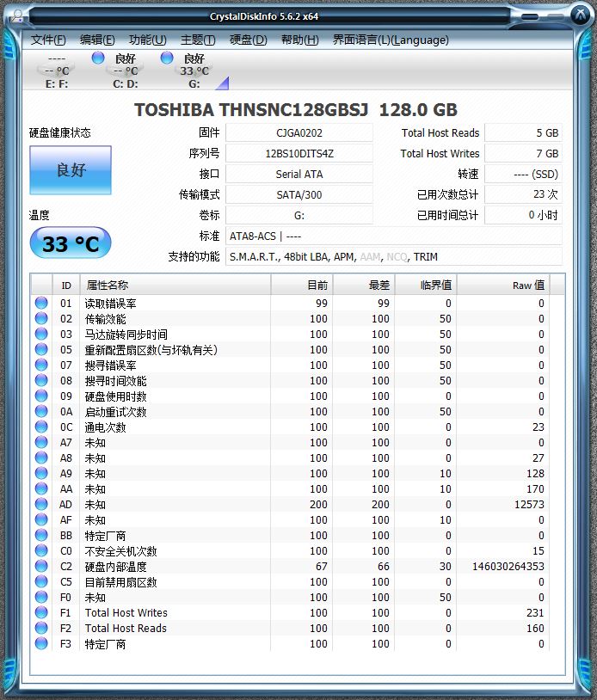This screenshot has width=597, height=700.
Task: Click status orb for Total Host Writes
Action: [41, 612]
